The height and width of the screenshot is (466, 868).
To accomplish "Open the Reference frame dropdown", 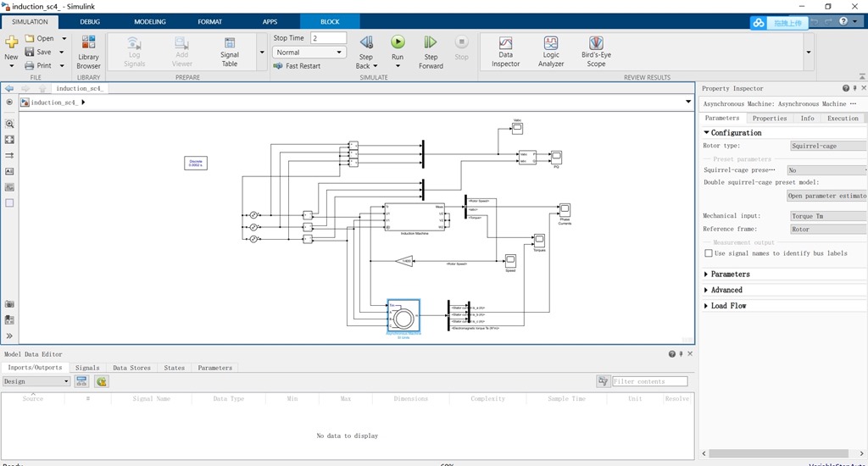I will pos(828,229).
